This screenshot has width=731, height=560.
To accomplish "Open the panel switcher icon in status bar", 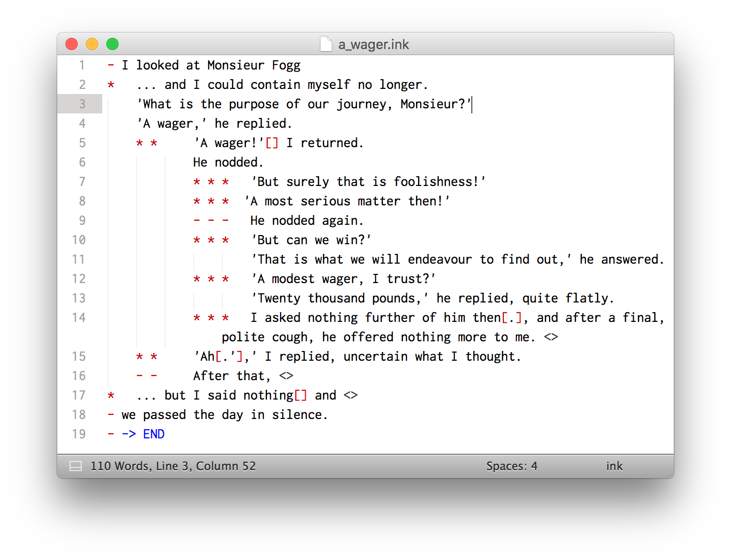I will pyautogui.click(x=76, y=466).
